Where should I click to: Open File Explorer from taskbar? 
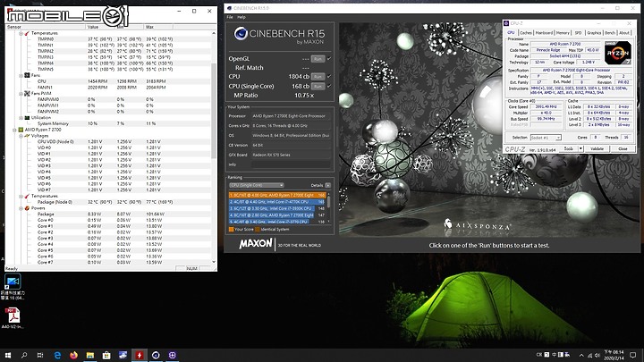90,355
